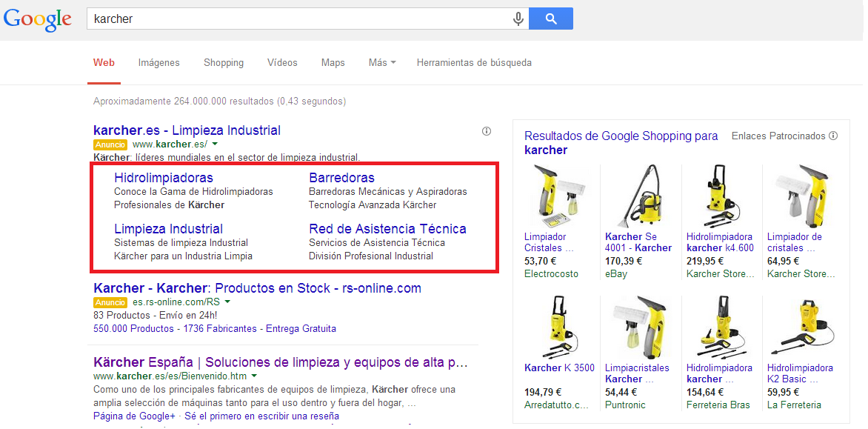Open the Karcher Se 4001 vacuum image
Viewport: 868px width, 429px height.
pos(640,196)
